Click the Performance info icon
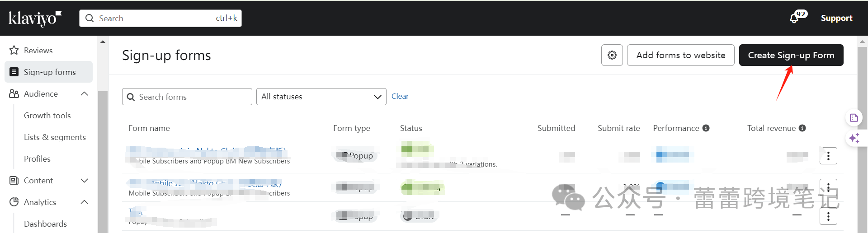The height and width of the screenshot is (233, 868). click(706, 128)
